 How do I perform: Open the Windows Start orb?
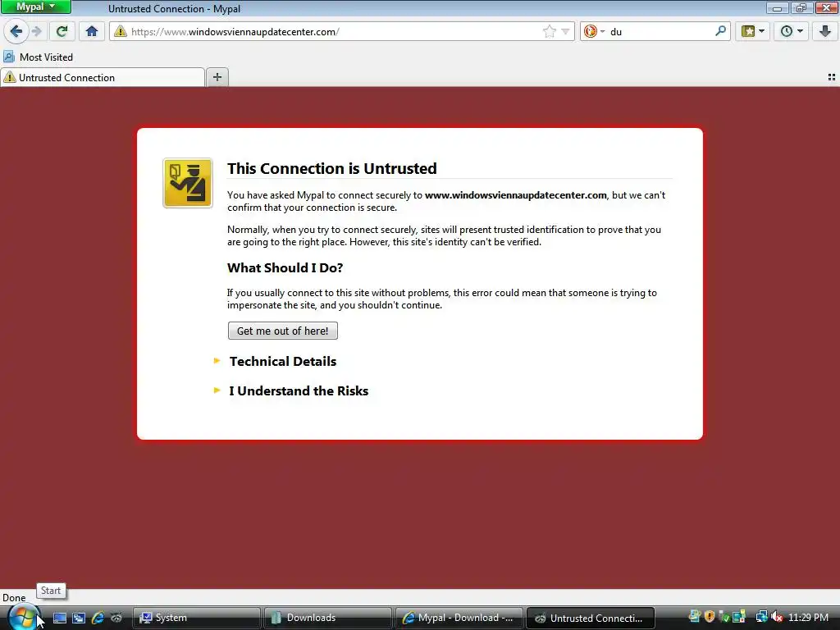pos(23,618)
